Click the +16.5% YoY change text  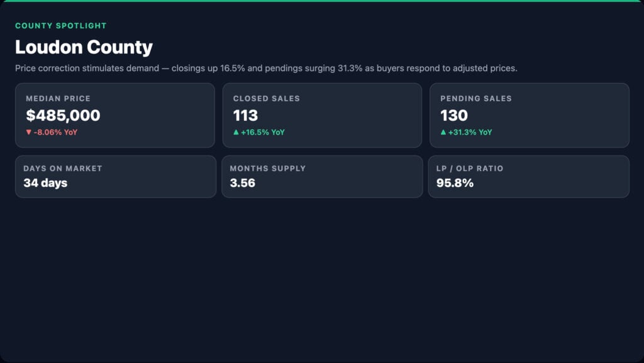click(x=263, y=132)
